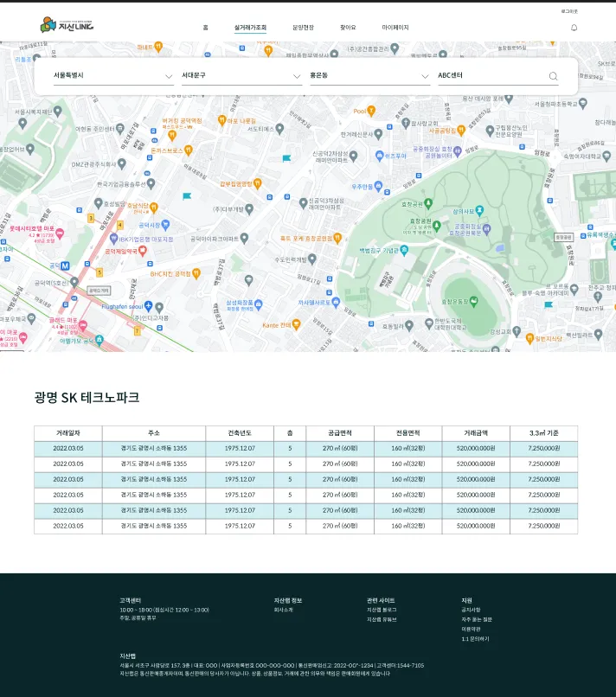Click the search magnifier icon
This screenshot has height=697, width=616.
click(554, 76)
